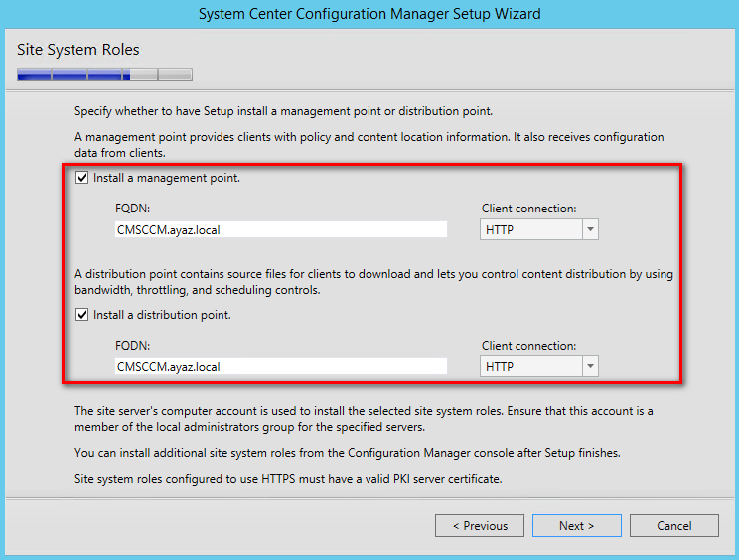Return to the Previous wizard page

tap(480, 525)
